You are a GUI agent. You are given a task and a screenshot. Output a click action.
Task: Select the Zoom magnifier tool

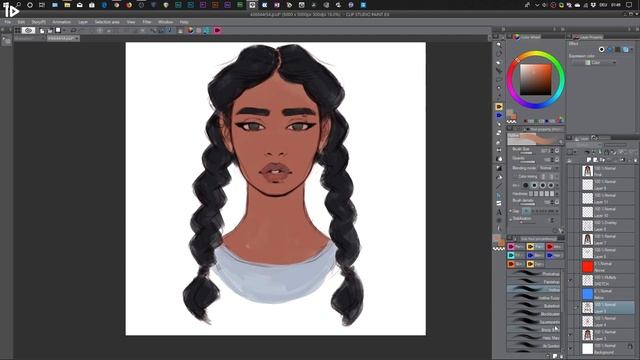499,44
